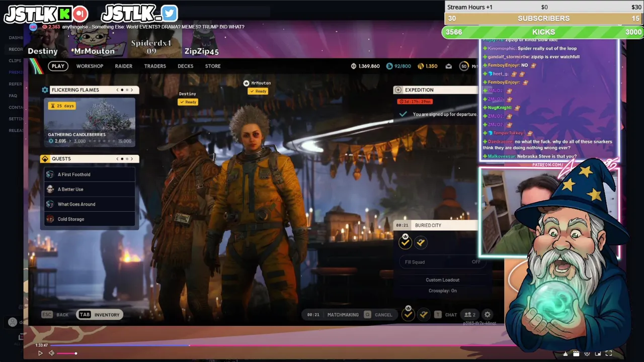Go to next Flickering Flames page arrow

pos(132,90)
